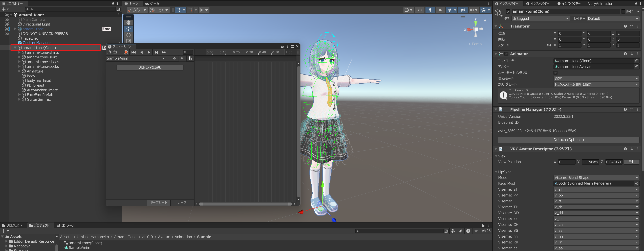
Task: Switch to the Game tab
Action: click(x=152, y=4)
